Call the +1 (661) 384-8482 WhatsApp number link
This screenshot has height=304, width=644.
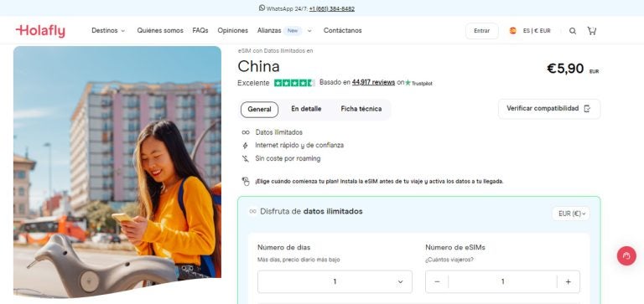coord(331,8)
